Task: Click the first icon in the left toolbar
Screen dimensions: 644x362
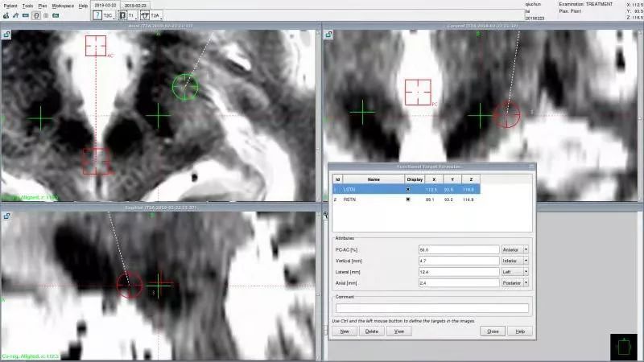Action: pyautogui.click(x=5, y=15)
